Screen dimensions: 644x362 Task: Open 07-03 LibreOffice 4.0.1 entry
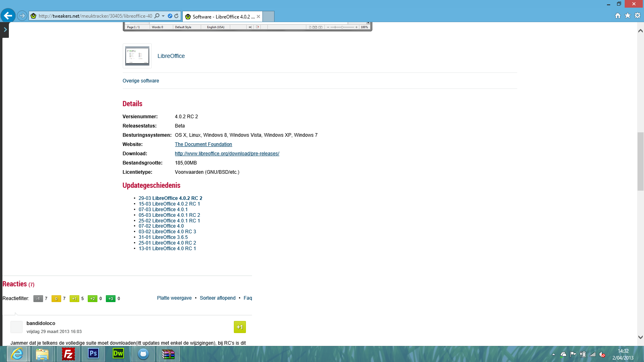coord(163,210)
